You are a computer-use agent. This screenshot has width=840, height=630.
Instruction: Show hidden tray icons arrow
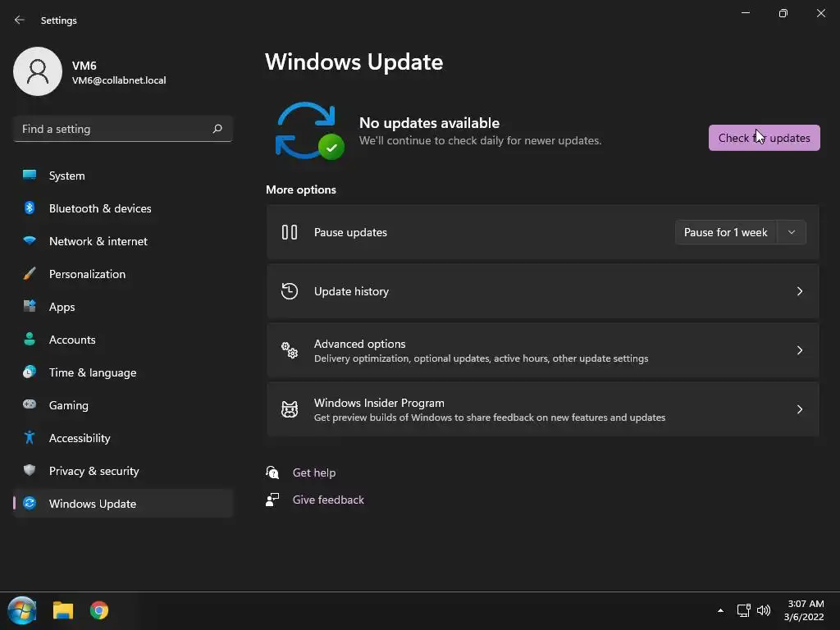[x=720, y=610]
